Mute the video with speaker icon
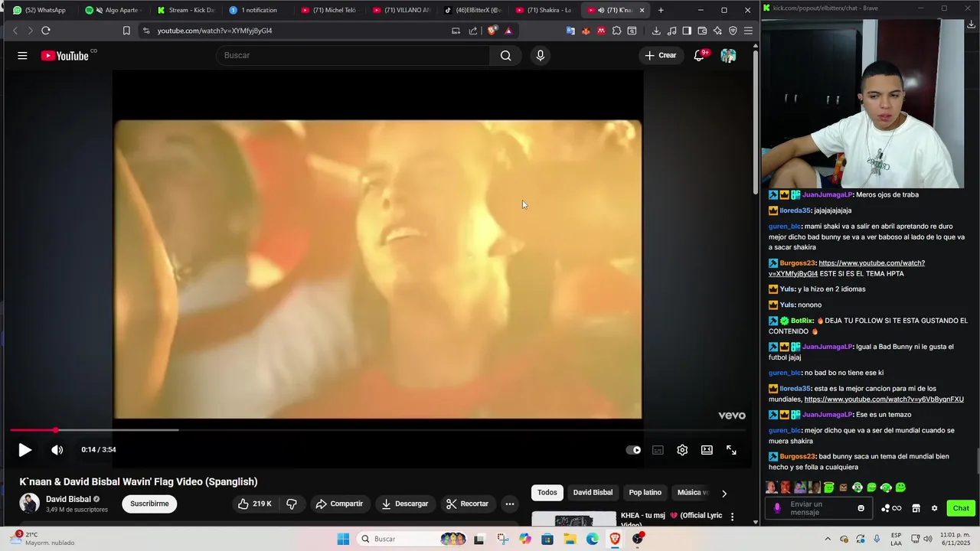This screenshot has width=980, height=551. (x=57, y=450)
